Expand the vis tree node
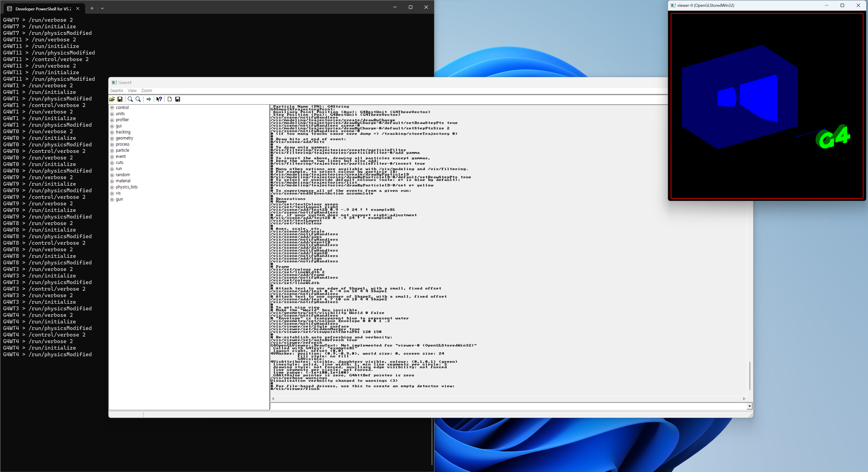The image size is (868, 472). (112, 193)
